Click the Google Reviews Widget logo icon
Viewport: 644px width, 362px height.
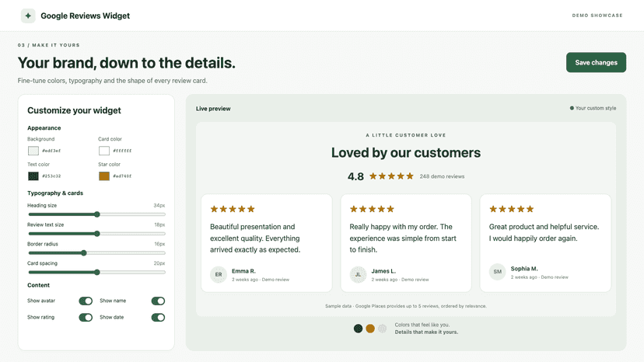pos(28,16)
